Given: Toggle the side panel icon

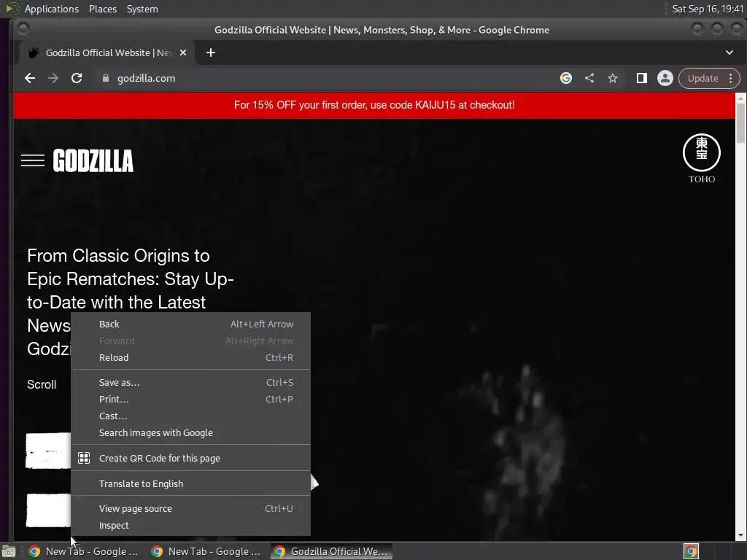Looking at the screenshot, I should click(642, 78).
